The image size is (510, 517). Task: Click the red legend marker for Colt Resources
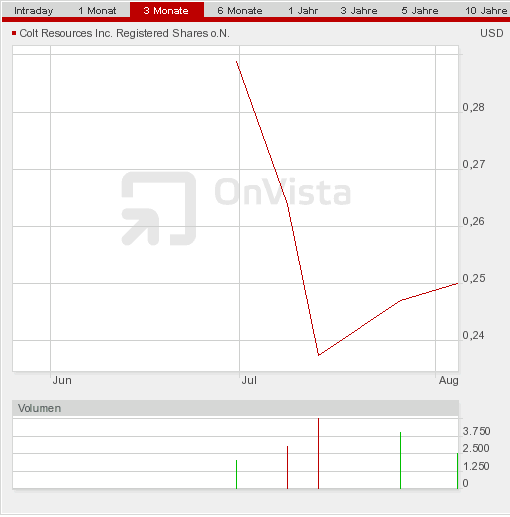(x=14, y=33)
